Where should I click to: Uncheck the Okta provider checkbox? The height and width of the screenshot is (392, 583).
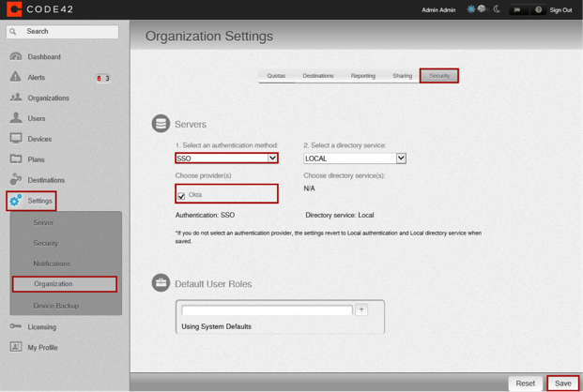point(181,196)
